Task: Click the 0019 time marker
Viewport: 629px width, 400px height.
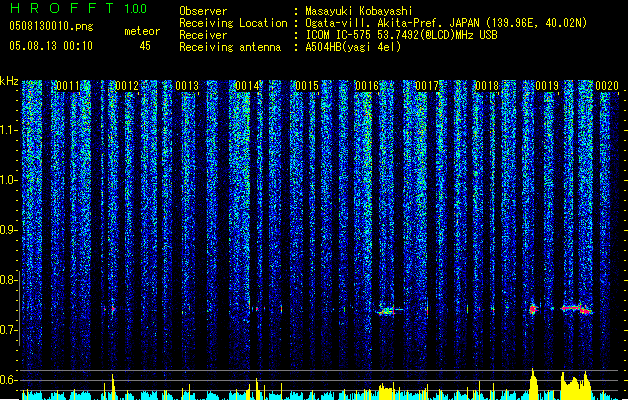Action: click(x=547, y=86)
